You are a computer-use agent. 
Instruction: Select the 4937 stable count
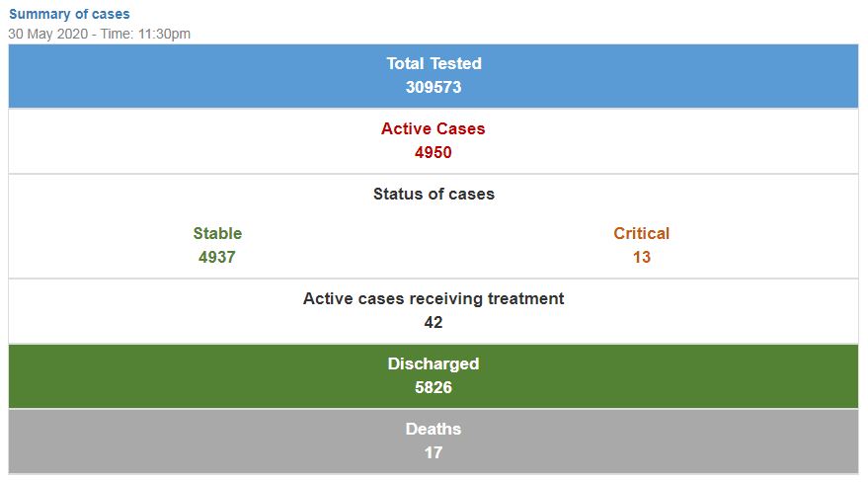coord(217,258)
